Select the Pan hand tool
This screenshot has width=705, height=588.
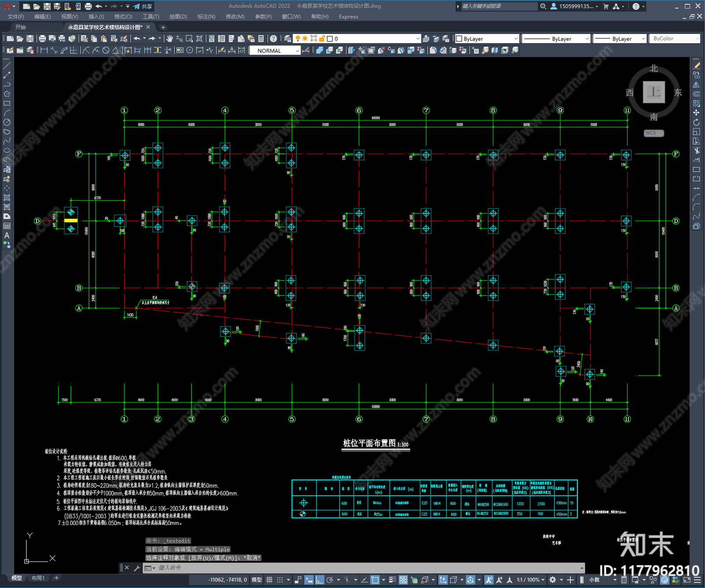(170, 39)
